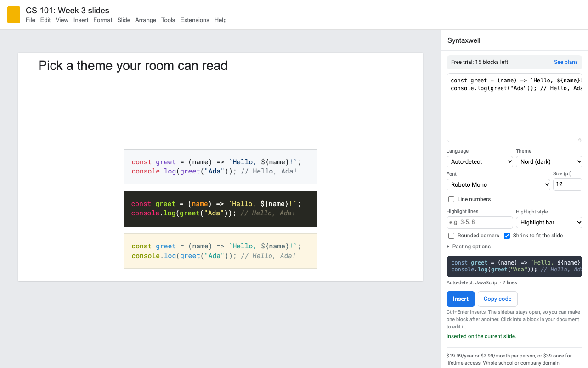Click the sidebar code preview block
The width and height of the screenshot is (588, 368).
tap(514, 266)
